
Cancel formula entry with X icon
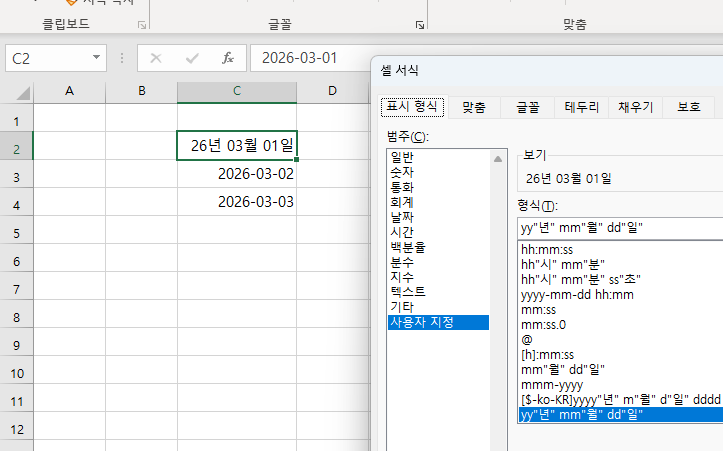pos(156,58)
